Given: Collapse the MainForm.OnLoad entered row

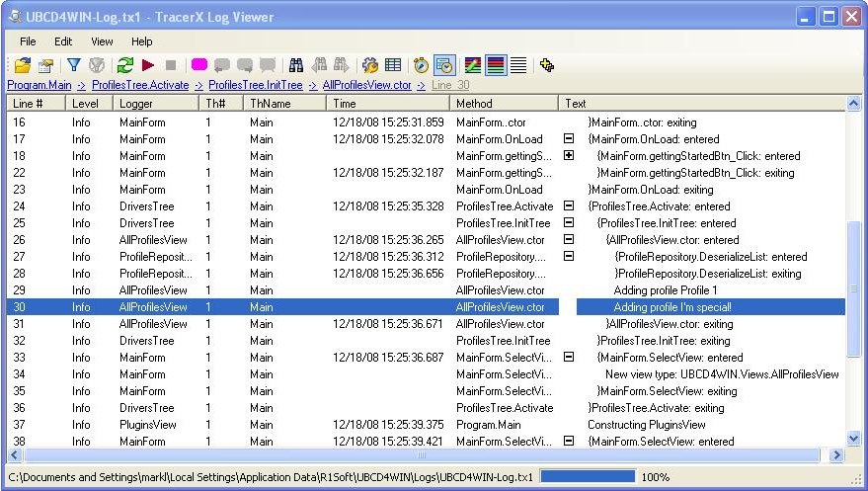Looking at the screenshot, I should [x=569, y=138].
